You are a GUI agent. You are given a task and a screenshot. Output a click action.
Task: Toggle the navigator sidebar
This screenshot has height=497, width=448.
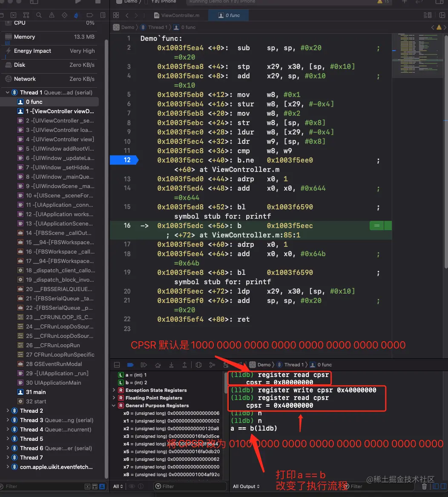tap(34, 2)
